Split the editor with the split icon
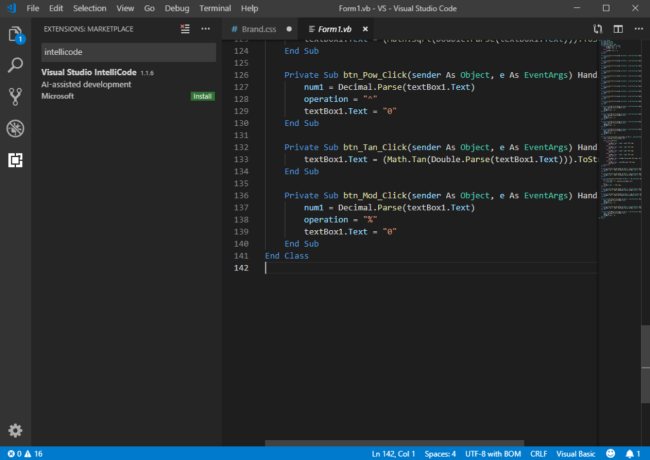 pos(618,29)
